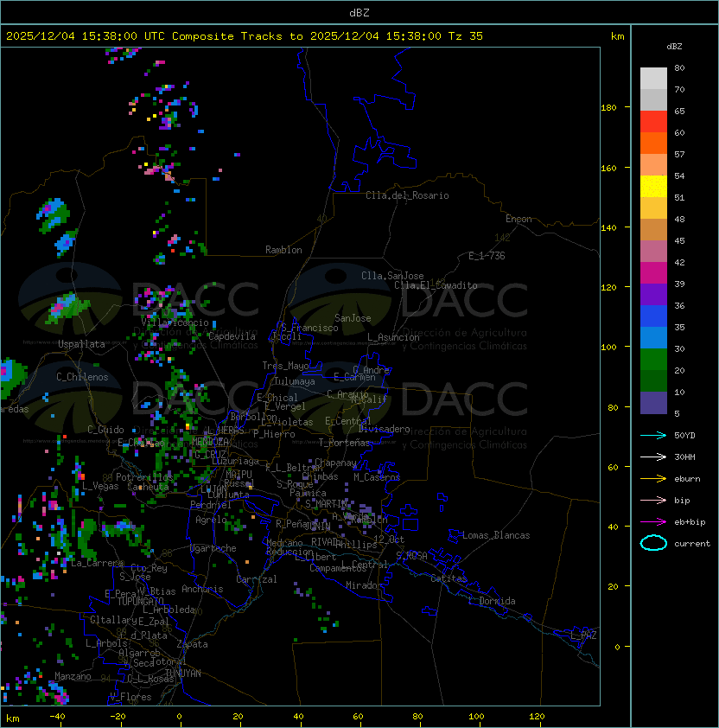The image size is (719, 728).
Task: Click the 'Manzano' label on map
Action: coord(73,676)
